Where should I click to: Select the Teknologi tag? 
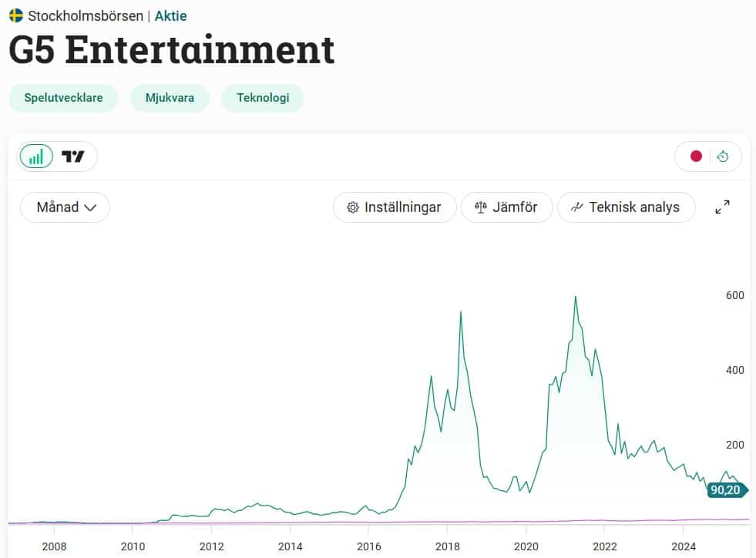(x=263, y=98)
